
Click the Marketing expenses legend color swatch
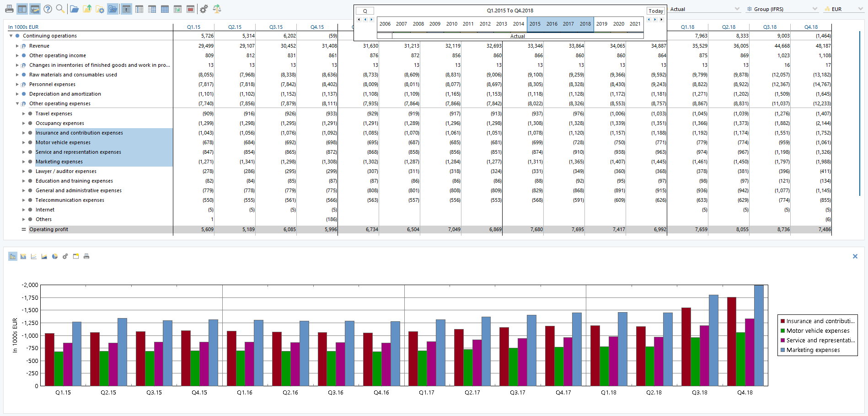click(782, 350)
